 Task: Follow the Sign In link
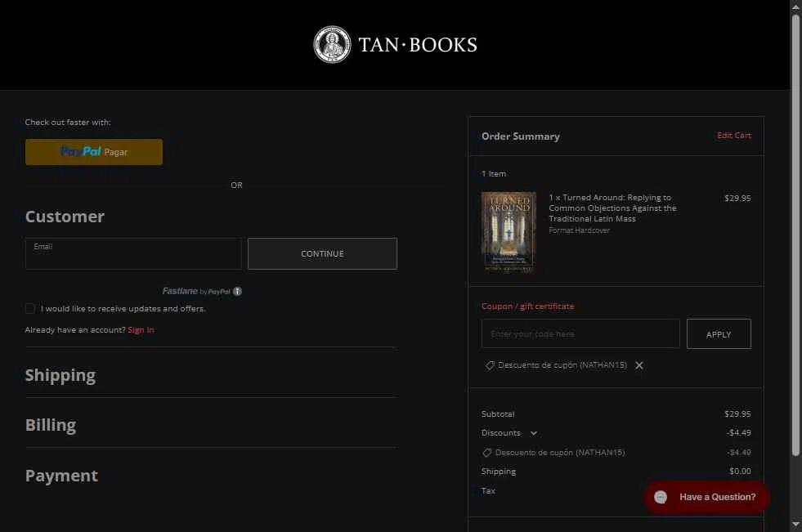141,329
